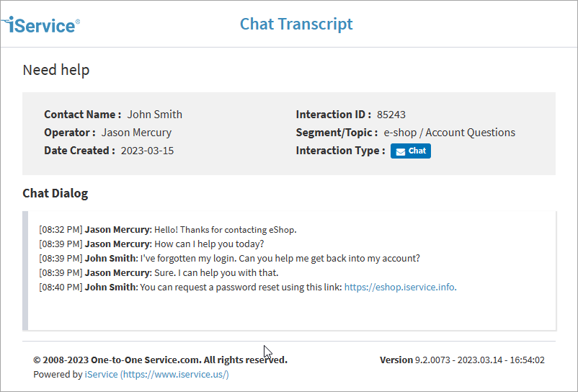578x392 pixels.
Task: Click the version number text in footer
Action: (462, 360)
